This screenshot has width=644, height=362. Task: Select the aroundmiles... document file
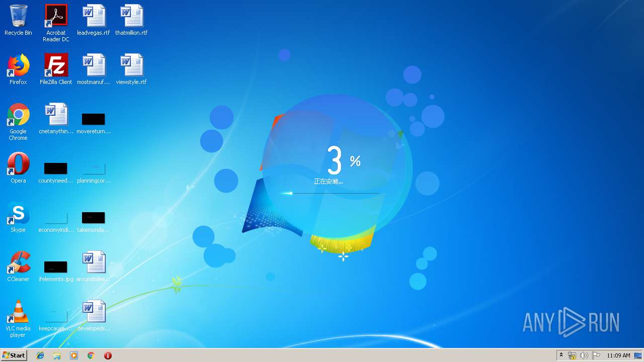pos(94,266)
